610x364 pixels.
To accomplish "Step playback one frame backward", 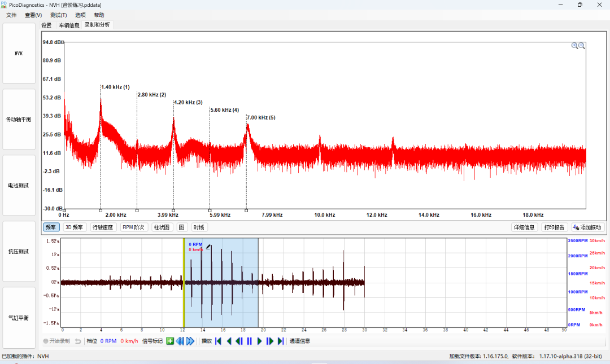I will pyautogui.click(x=239, y=341).
